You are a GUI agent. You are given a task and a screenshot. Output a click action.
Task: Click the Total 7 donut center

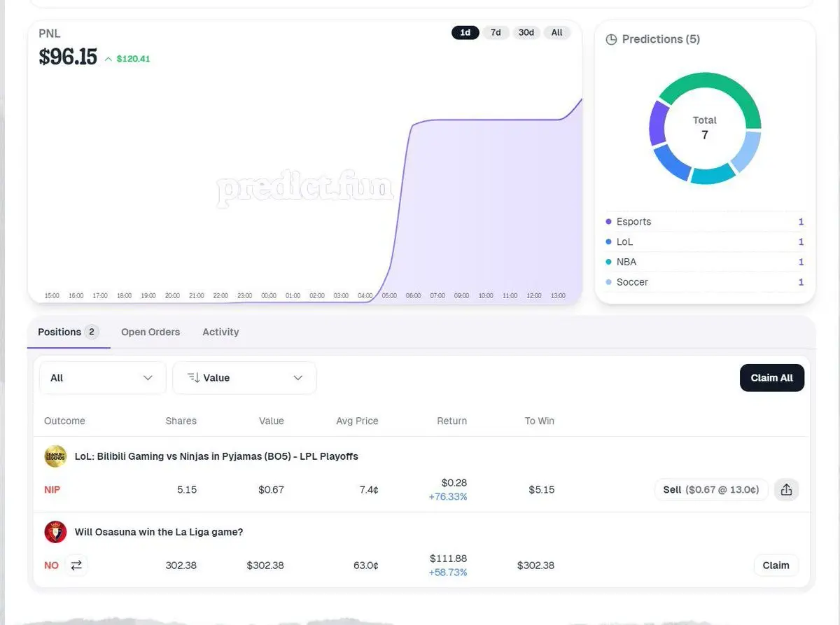pos(705,127)
